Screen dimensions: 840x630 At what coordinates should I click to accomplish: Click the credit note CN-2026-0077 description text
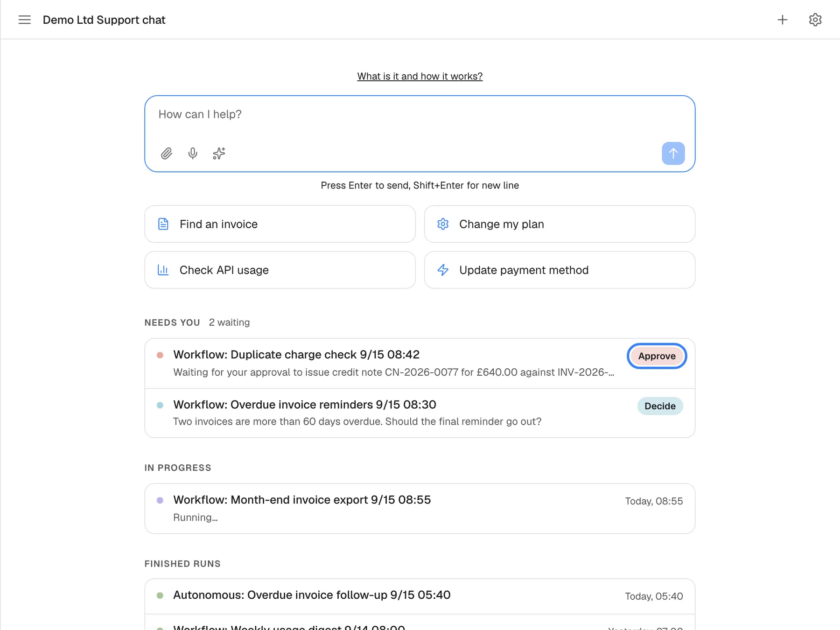tap(394, 372)
